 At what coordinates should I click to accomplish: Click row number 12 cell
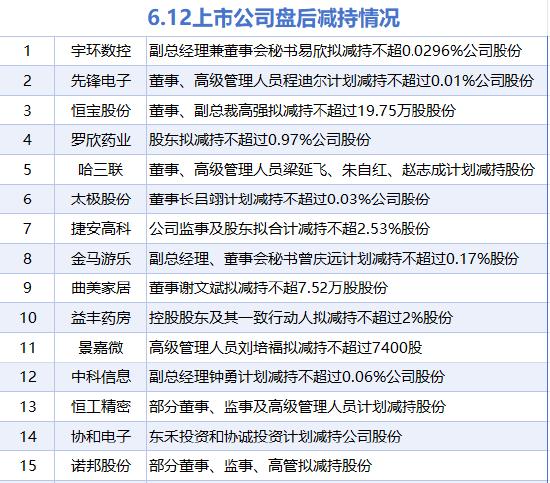pos(27,377)
